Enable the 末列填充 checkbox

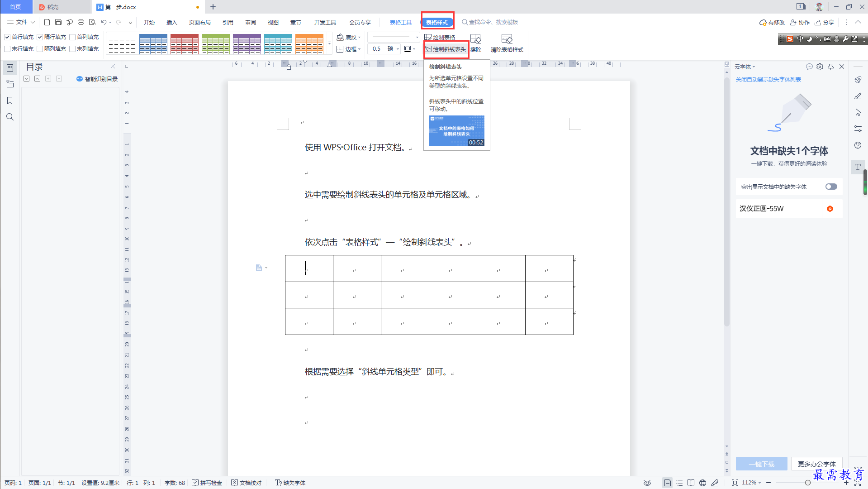point(72,49)
